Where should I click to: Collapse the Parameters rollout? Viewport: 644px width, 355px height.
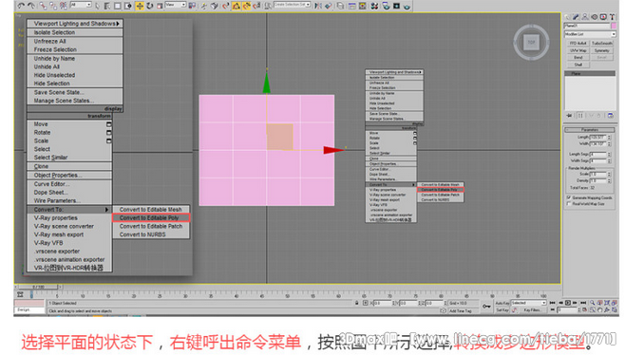pos(589,130)
